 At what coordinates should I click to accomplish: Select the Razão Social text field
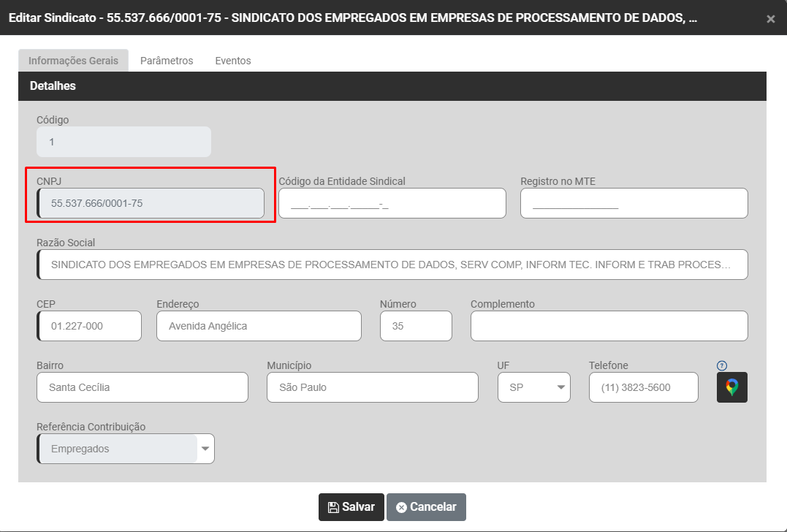coord(392,265)
